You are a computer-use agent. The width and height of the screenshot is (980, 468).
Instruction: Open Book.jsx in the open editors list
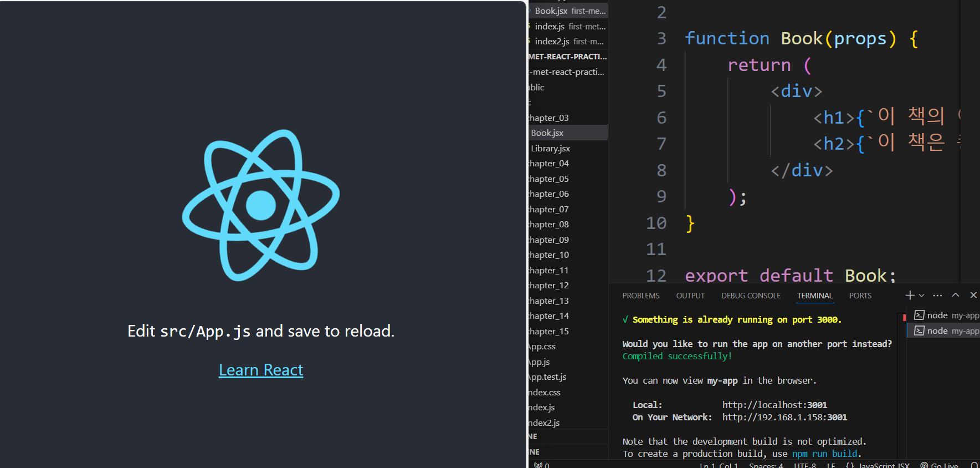[568, 11]
